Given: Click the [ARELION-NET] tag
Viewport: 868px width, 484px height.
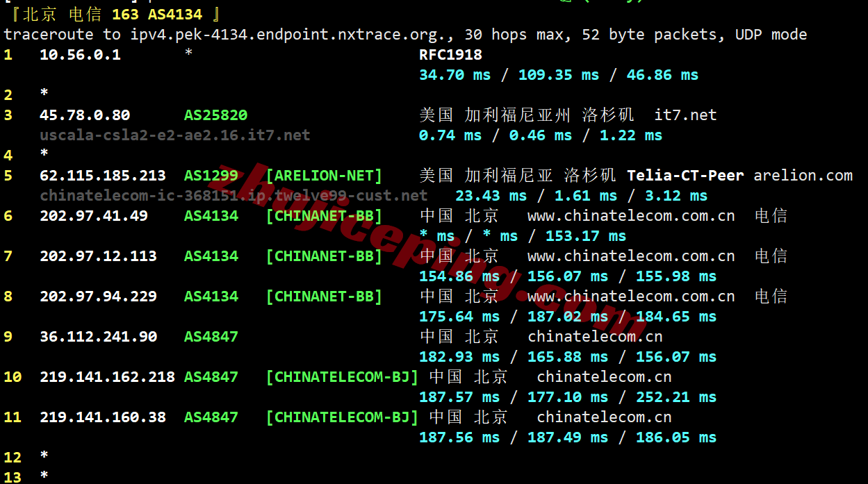Looking at the screenshot, I should pyautogui.click(x=324, y=176).
